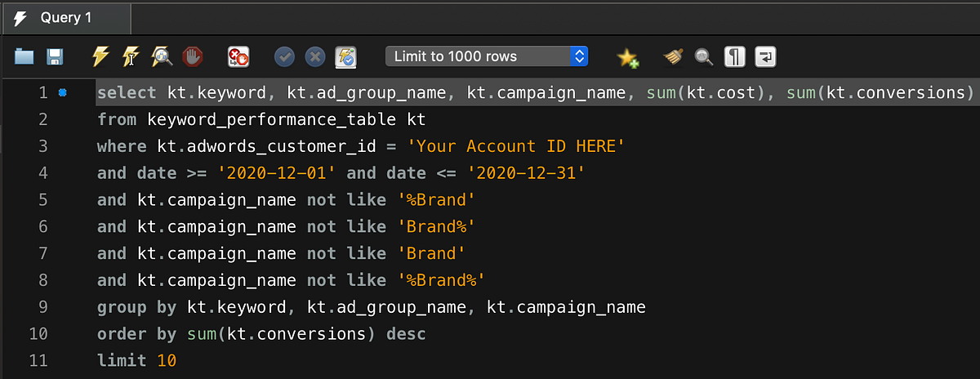980x379 pixels.
Task: Click the line 1 statement marker dot
Action: click(64, 92)
